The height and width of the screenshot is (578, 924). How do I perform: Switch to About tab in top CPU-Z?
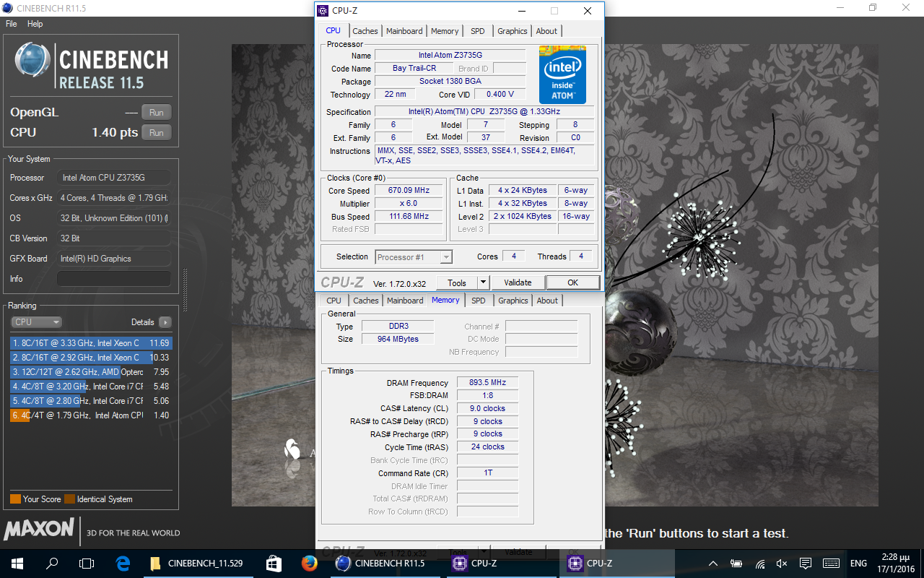pyautogui.click(x=546, y=31)
